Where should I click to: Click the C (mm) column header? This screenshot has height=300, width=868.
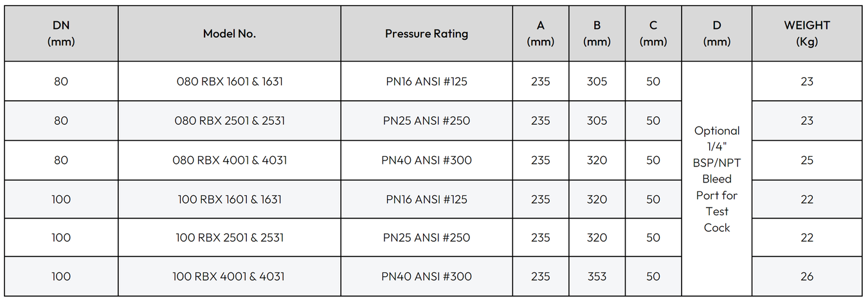653,34
